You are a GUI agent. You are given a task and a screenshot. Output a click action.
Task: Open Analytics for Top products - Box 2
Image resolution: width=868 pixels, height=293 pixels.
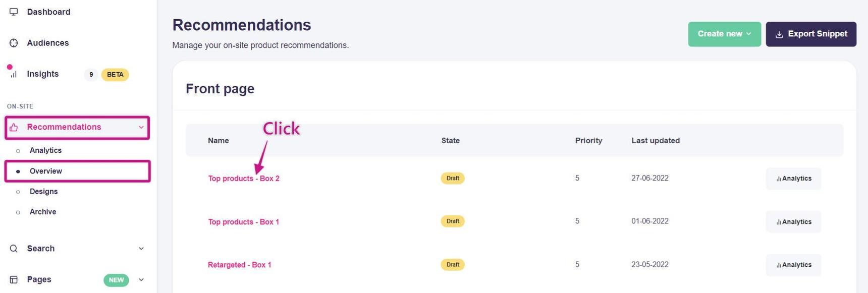tap(793, 179)
